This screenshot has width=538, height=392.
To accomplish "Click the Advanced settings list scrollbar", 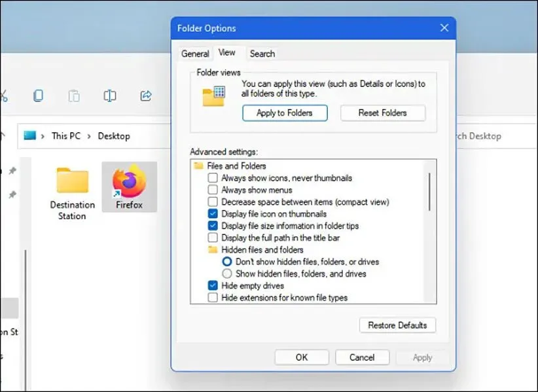I will (x=429, y=190).
